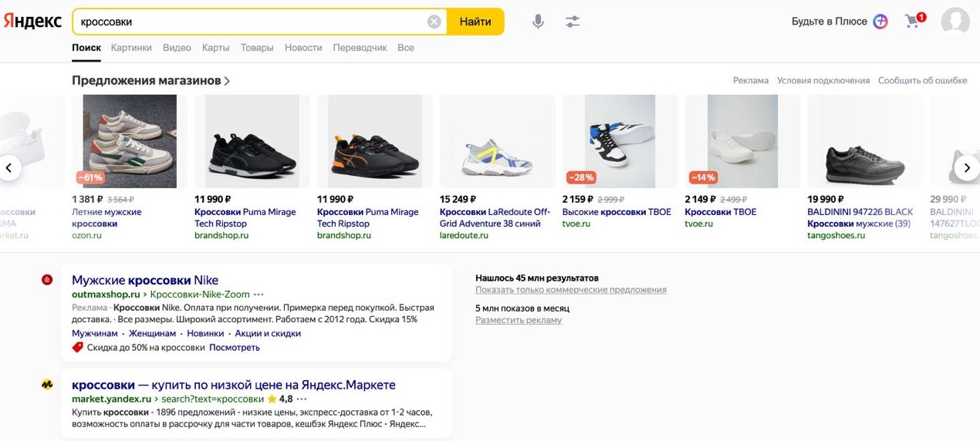Open the shopping cart icon

(x=914, y=21)
